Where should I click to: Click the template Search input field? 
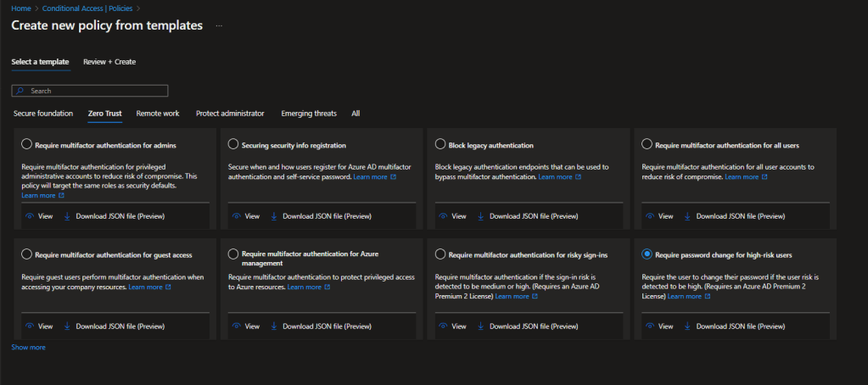pos(90,90)
